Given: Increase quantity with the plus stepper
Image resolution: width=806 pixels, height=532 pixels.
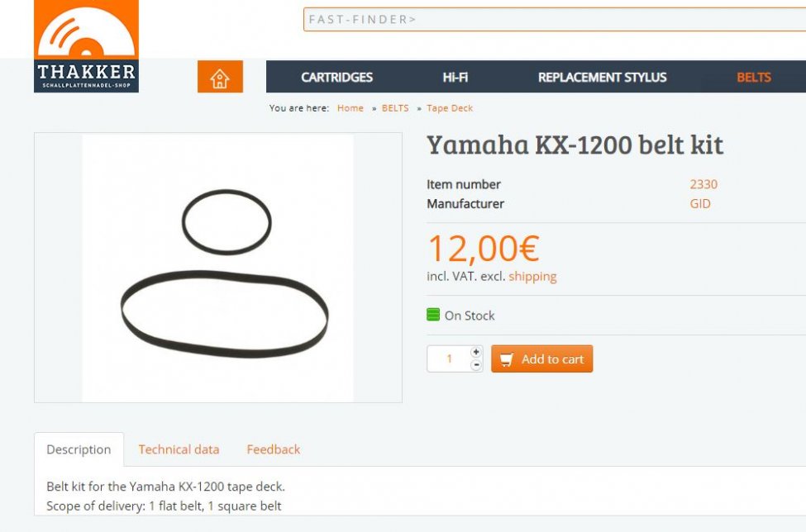Looking at the screenshot, I should point(476,352).
